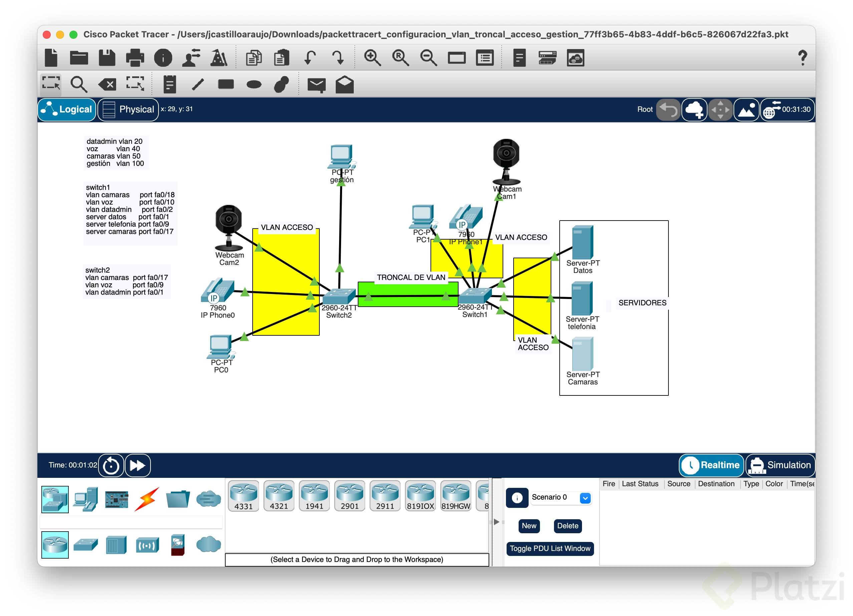Switch to Realtime mode
Screen dimensions: 853x616
(x=711, y=465)
